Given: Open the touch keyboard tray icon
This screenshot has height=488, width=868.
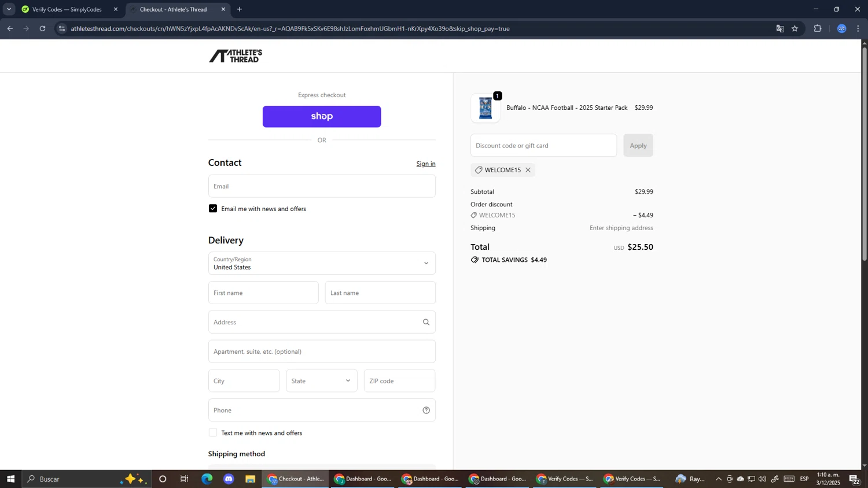Looking at the screenshot, I should pos(789,479).
